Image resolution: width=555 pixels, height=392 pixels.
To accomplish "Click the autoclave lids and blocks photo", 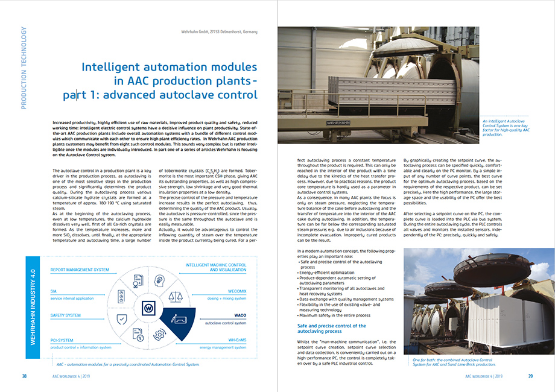I will (479, 301).
